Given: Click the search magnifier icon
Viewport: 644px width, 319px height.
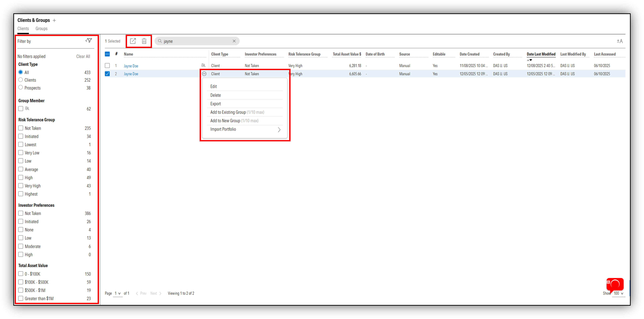Looking at the screenshot, I should [x=160, y=41].
